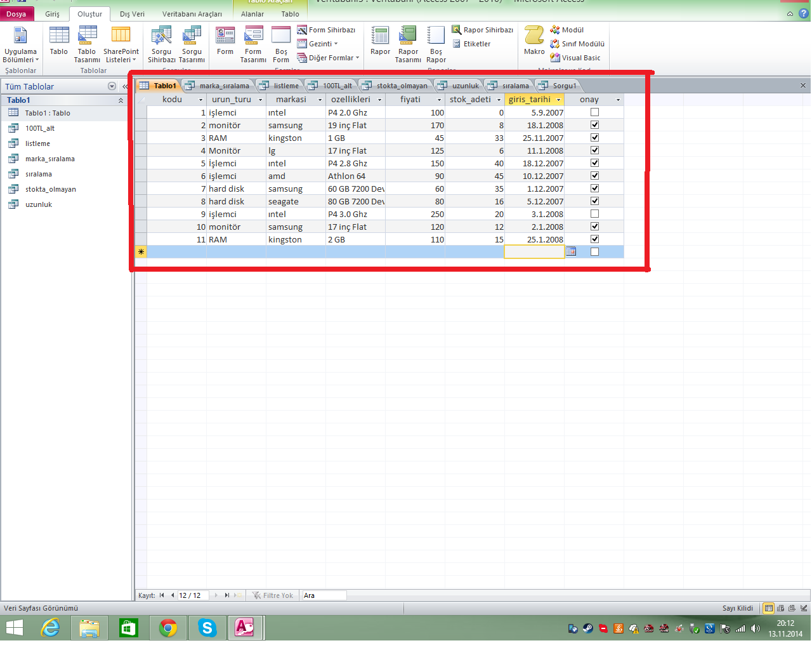Click Etiketler labels icon

[x=471, y=44]
